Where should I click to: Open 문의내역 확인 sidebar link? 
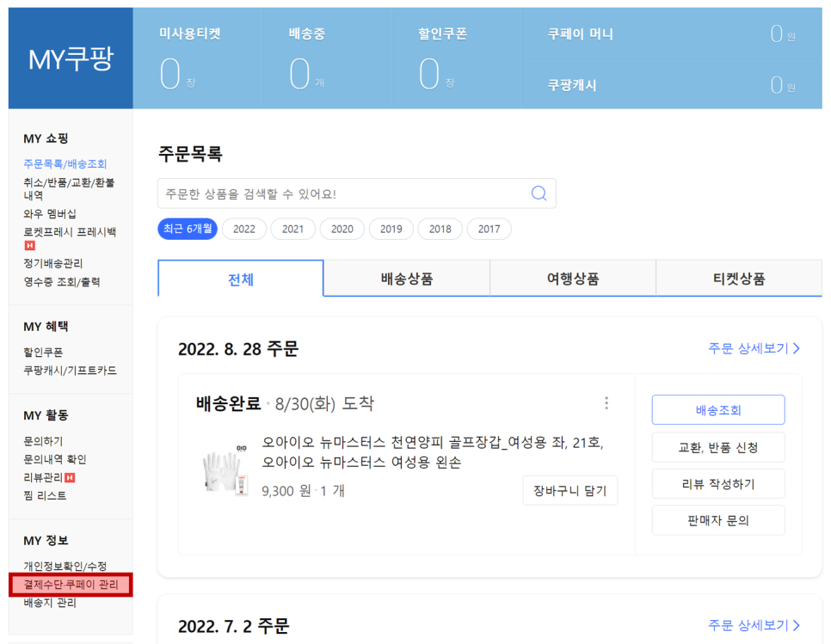coord(54,459)
